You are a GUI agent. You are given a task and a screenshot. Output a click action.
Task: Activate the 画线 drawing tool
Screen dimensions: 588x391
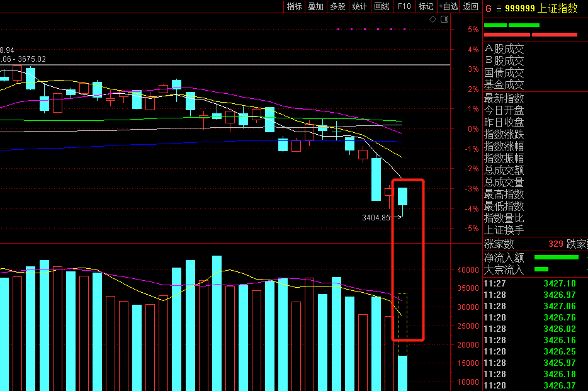(x=382, y=6)
